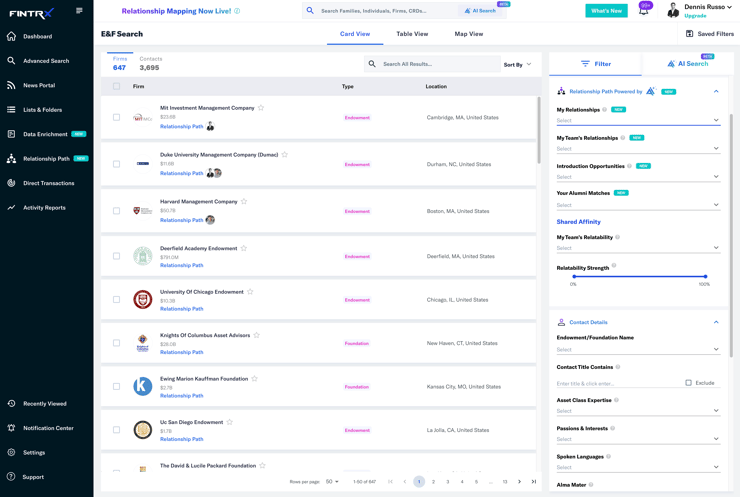This screenshot has width=740, height=497.
Task: Open Recently Viewed clock icon
Action: coord(11,404)
